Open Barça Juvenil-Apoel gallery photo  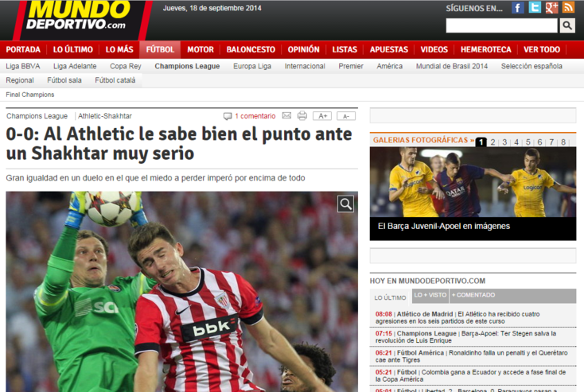click(x=473, y=182)
